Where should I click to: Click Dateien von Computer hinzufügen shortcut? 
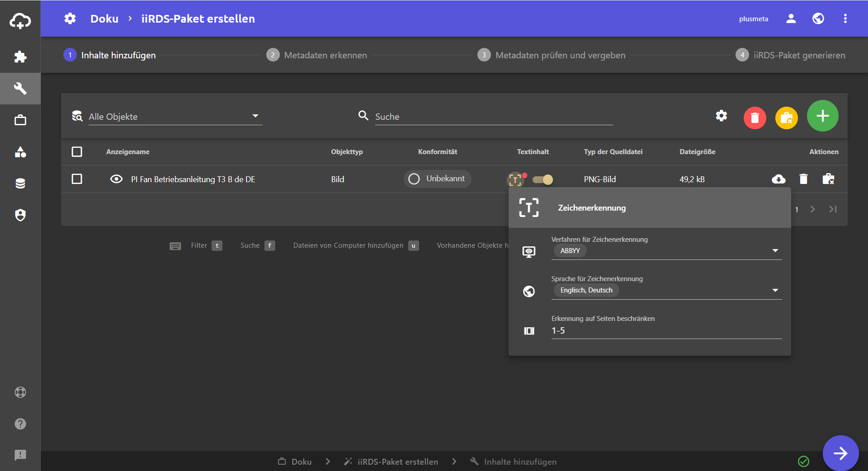tap(356, 245)
